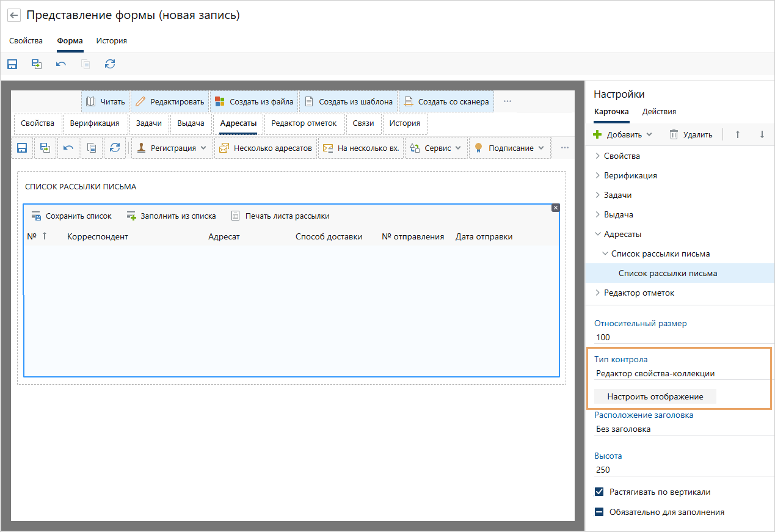Open the Карточка tab in Настройки
The height and width of the screenshot is (532, 775).
point(611,112)
